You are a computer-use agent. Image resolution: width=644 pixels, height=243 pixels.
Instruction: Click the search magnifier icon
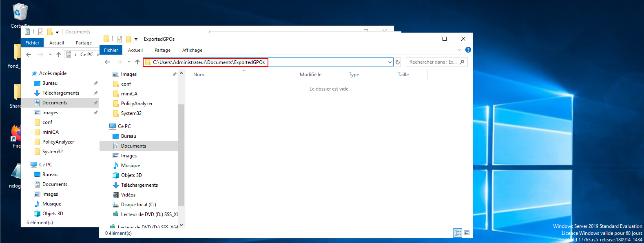(462, 62)
